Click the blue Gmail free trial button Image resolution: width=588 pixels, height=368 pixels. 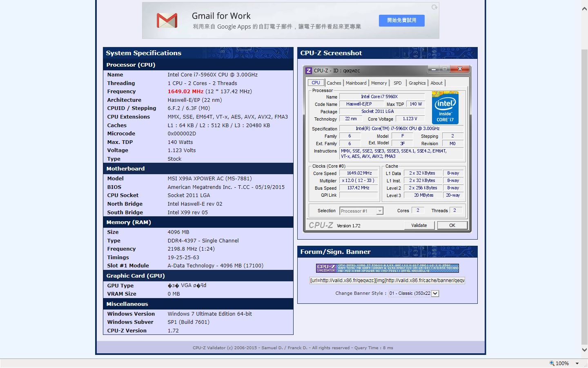click(402, 20)
